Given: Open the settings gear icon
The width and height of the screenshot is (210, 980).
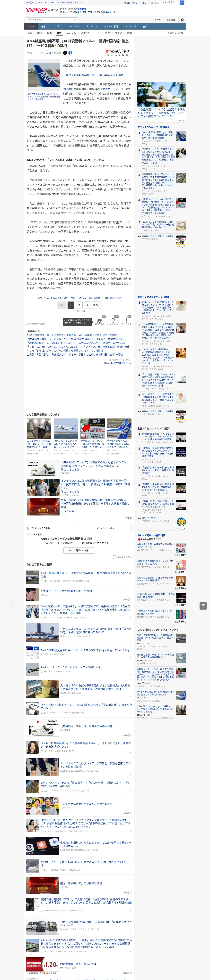Looking at the screenshot, I should [x=182, y=20].
